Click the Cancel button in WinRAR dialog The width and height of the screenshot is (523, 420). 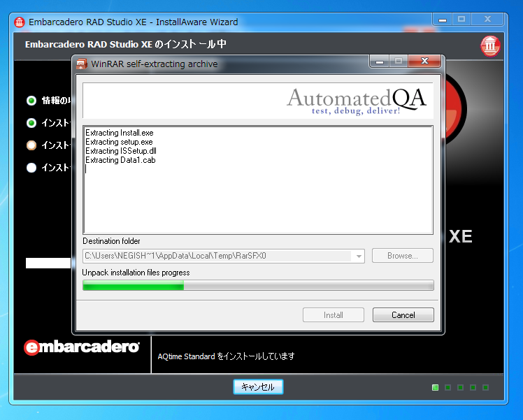click(x=403, y=314)
